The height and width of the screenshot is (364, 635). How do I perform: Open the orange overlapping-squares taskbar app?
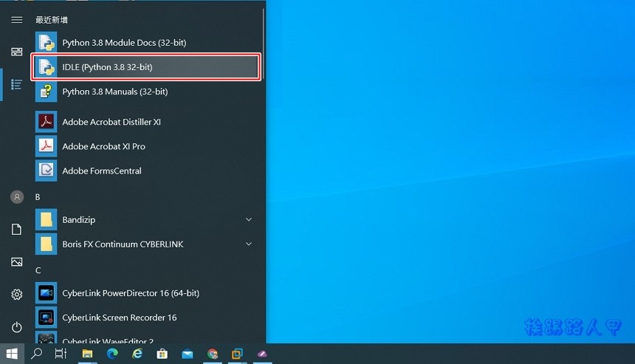[x=237, y=354]
